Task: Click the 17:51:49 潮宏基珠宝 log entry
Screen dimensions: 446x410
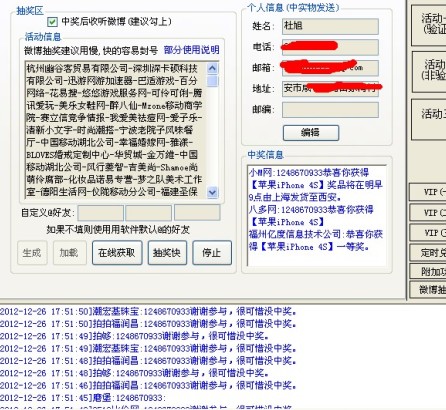Action: coord(148,349)
